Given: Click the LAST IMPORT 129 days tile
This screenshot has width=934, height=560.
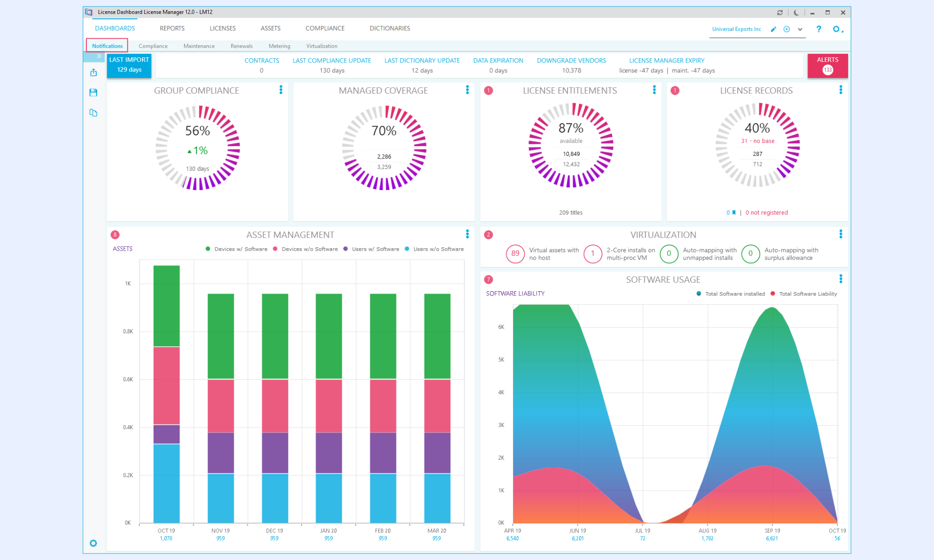Looking at the screenshot, I should (129, 65).
